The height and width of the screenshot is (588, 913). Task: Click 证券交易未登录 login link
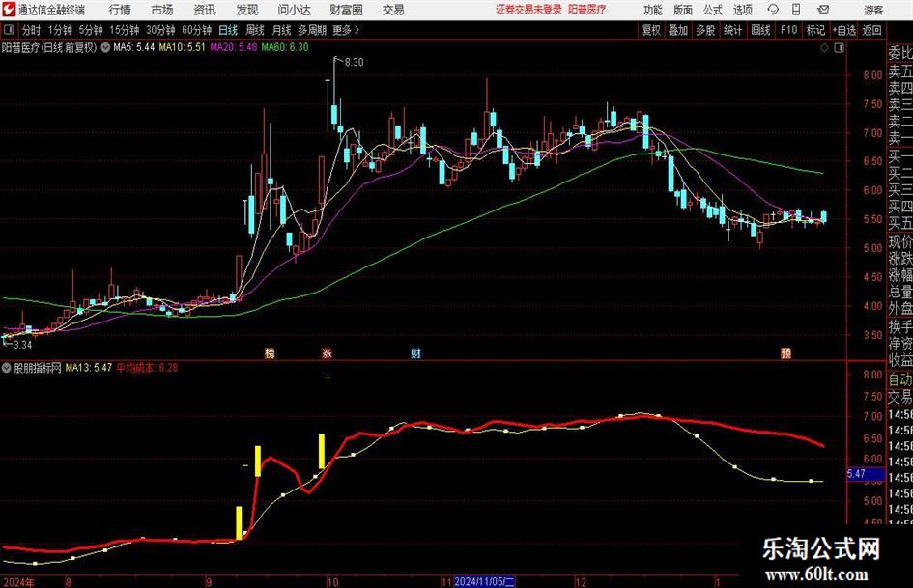pyautogui.click(x=528, y=10)
